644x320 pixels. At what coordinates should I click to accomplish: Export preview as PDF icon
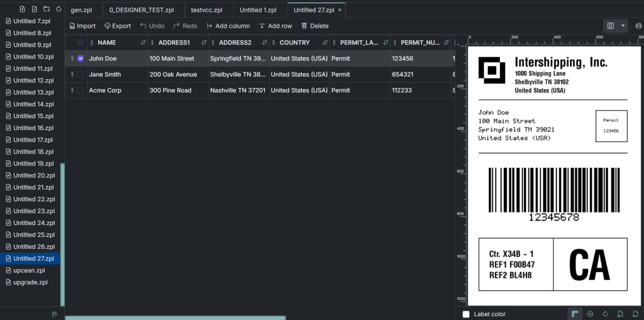point(620,314)
